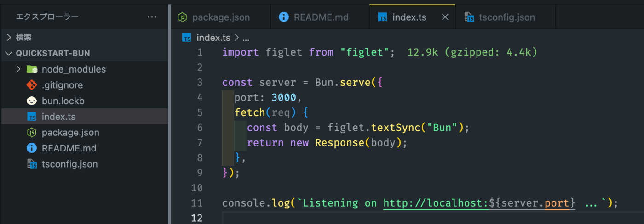Image resolution: width=644 pixels, height=224 pixels.
Task: Click the TS icon in the breadcrumb
Action: click(186, 38)
